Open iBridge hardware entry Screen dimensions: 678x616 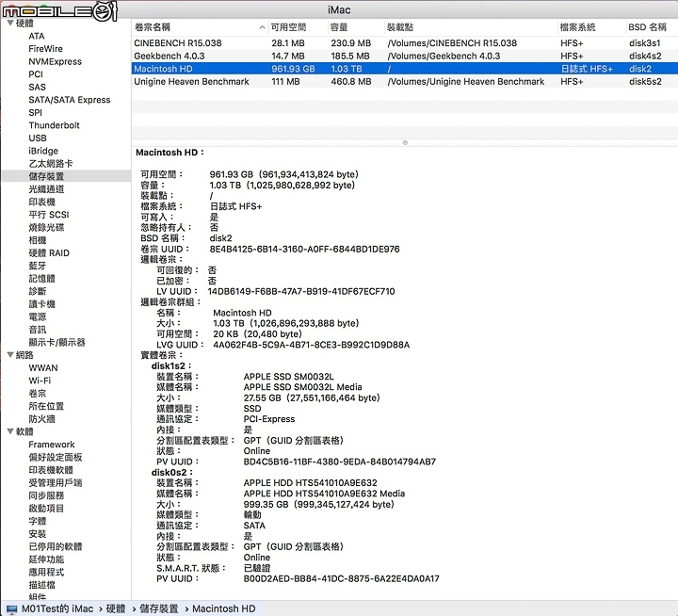tap(43, 151)
